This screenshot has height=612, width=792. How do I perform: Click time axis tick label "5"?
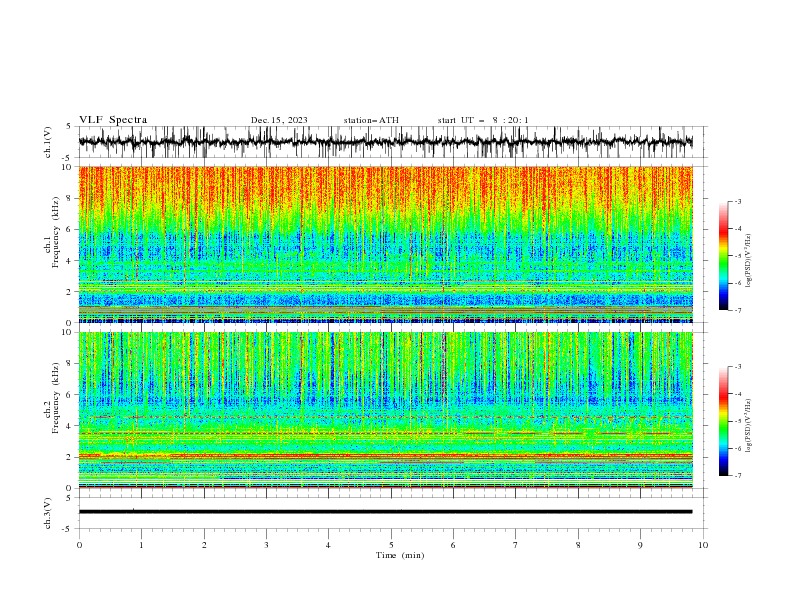391,545
